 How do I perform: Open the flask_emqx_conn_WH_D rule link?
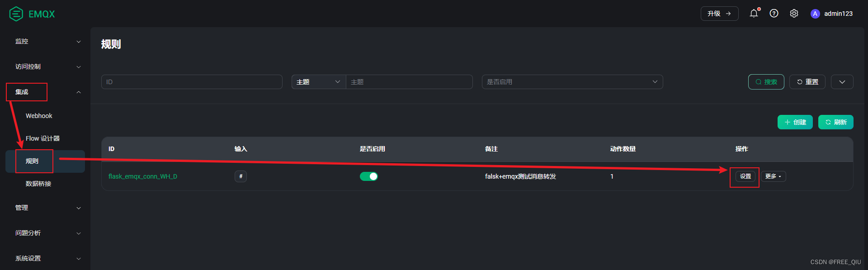(143, 176)
